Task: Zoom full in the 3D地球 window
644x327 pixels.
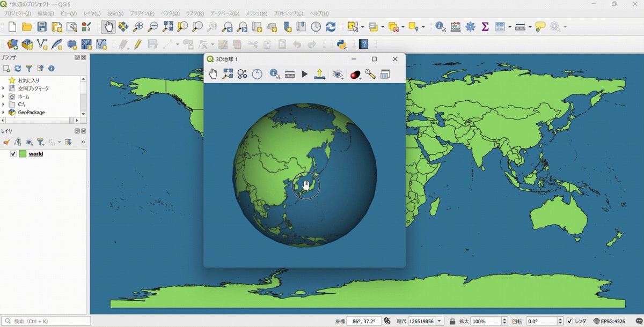Action: (228, 75)
